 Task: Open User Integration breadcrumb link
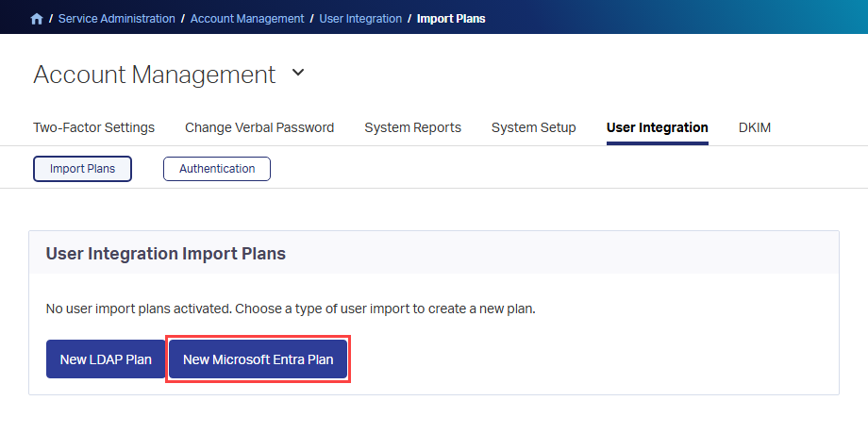tap(360, 19)
